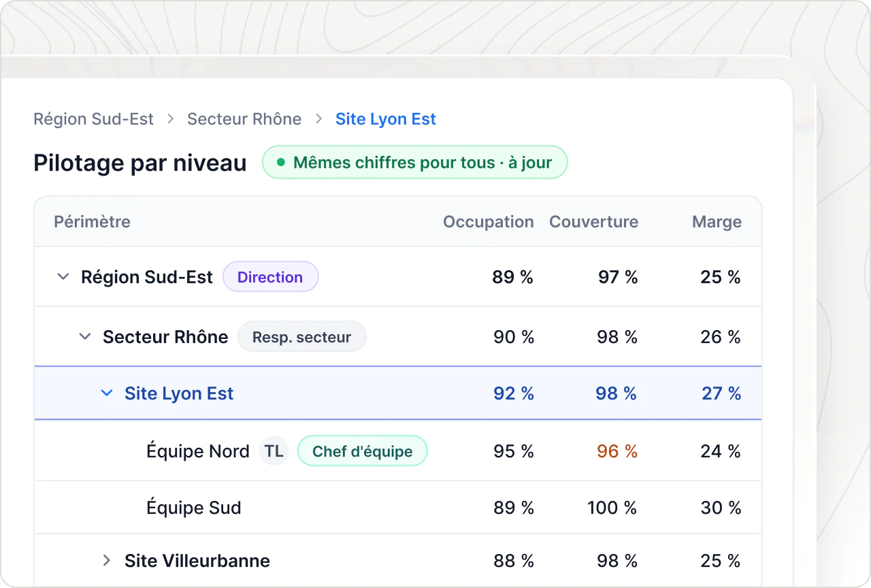Select the Site Lyon Est tree row label
The height and width of the screenshot is (588, 871).
pyautogui.click(x=179, y=393)
